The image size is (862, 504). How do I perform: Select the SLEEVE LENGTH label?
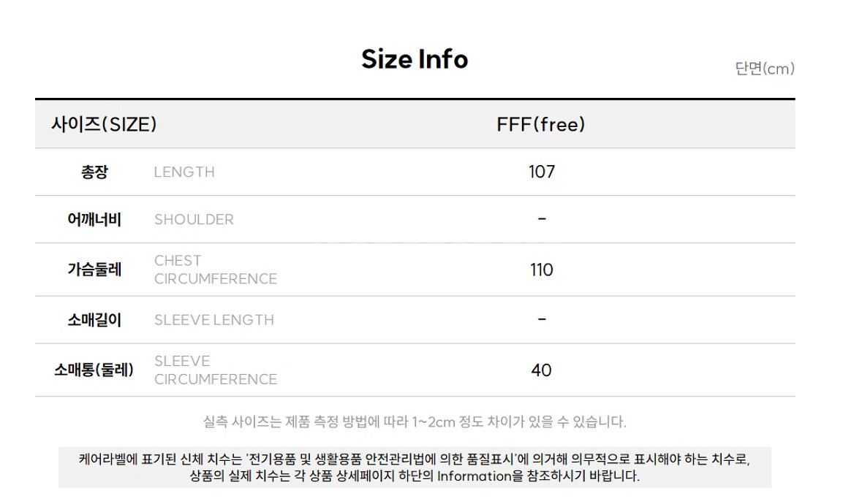[x=213, y=320]
